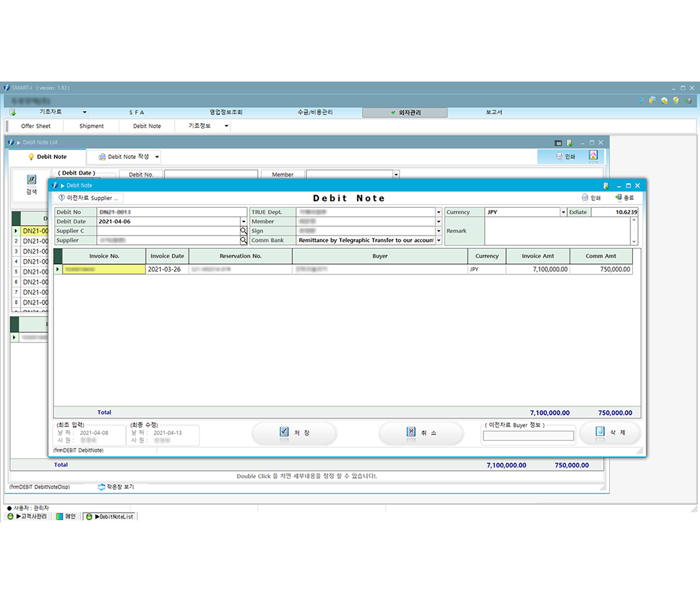
Task: Click the 이전자료 Supplier button
Action: (89, 198)
